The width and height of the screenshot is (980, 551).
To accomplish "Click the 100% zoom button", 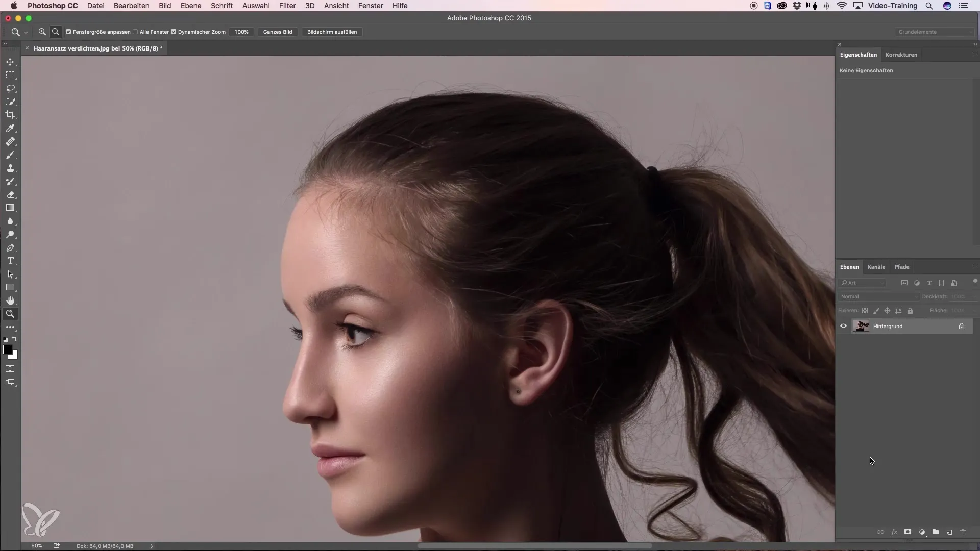I will tap(241, 32).
